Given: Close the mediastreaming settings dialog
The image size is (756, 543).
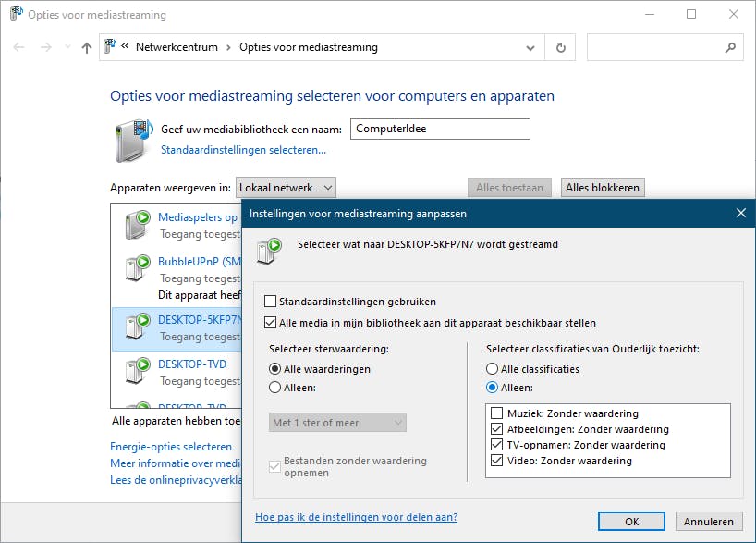Looking at the screenshot, I should click(x=740, y=213).
